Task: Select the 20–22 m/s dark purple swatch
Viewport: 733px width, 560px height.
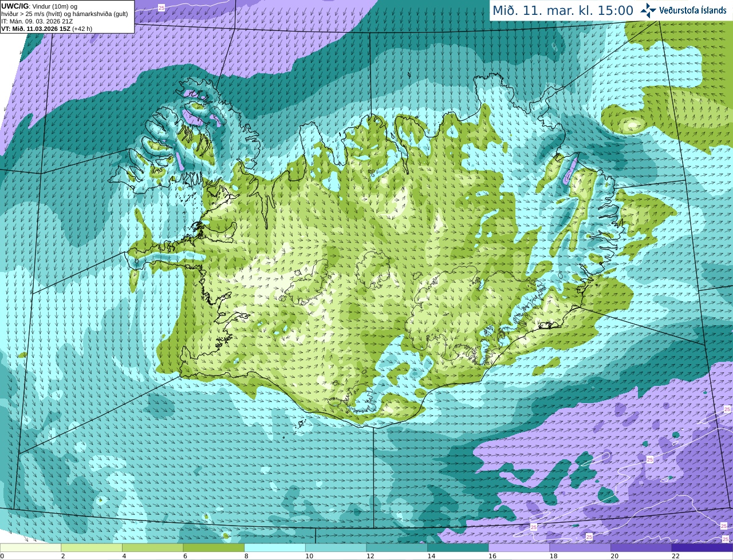Action: click(x=641, y=548)
